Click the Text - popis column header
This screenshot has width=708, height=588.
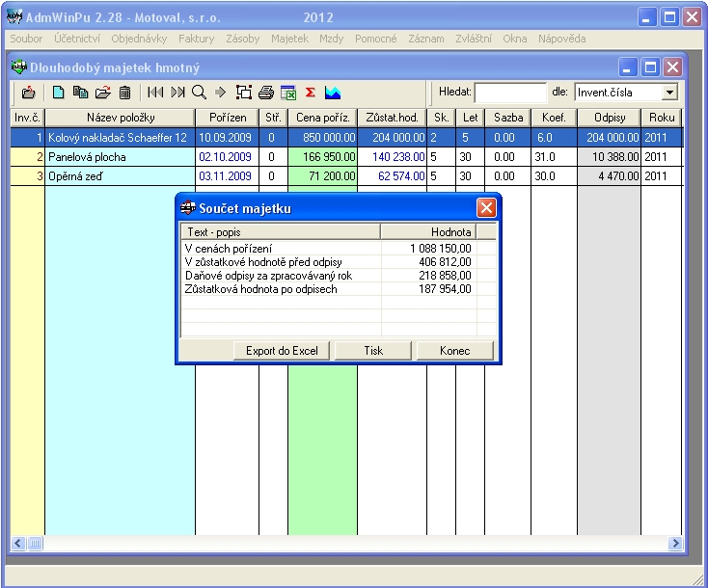281,232
